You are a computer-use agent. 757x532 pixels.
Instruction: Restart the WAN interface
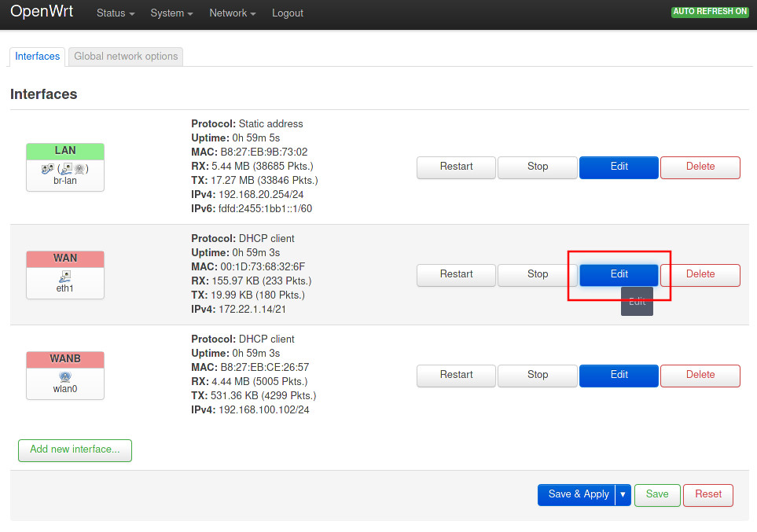coord(456,275)
